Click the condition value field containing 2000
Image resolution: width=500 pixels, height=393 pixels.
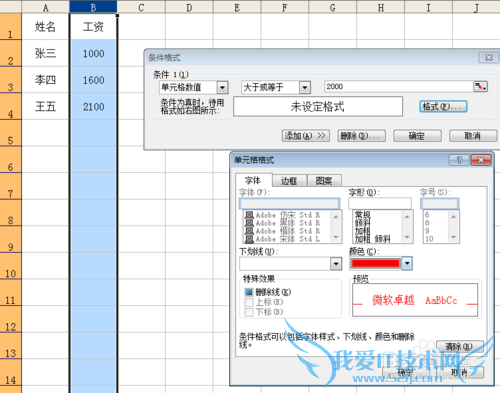click(398, 87)
